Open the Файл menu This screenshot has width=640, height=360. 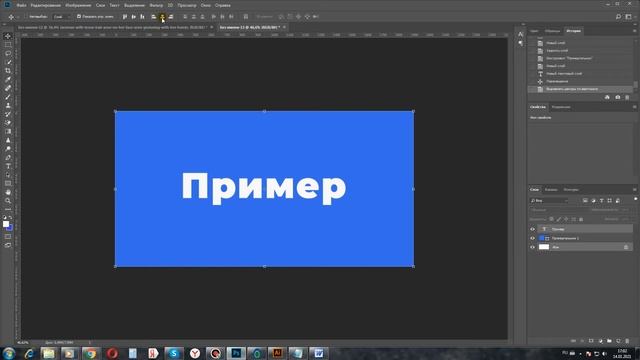click(21, 5)
